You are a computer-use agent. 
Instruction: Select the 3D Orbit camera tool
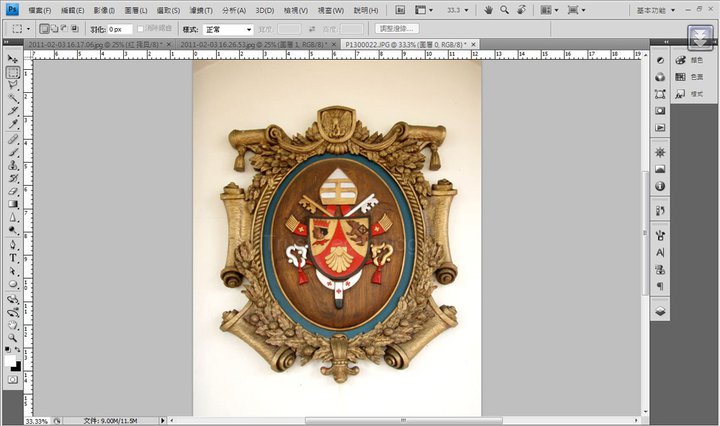click(x=13, y=313)
